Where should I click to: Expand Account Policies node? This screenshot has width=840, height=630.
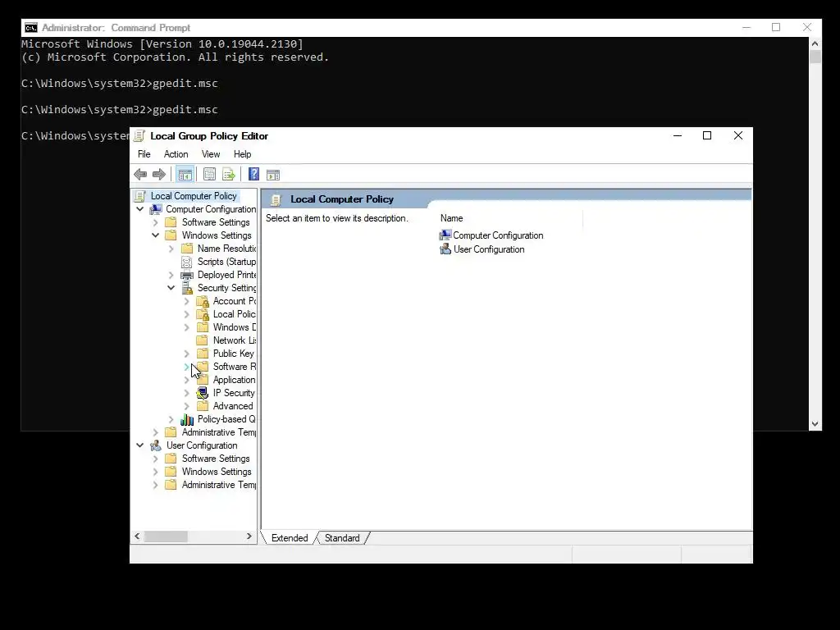coord(186,301)
